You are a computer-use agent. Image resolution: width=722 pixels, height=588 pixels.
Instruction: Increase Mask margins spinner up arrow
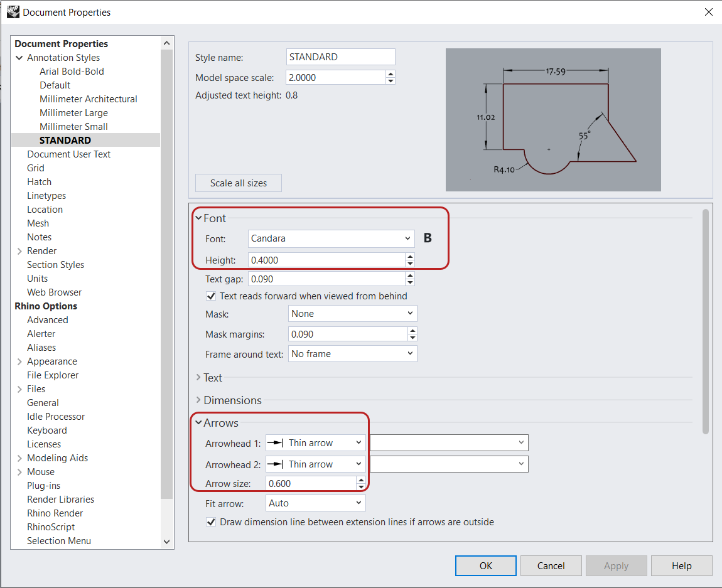(x=412, y=330)
